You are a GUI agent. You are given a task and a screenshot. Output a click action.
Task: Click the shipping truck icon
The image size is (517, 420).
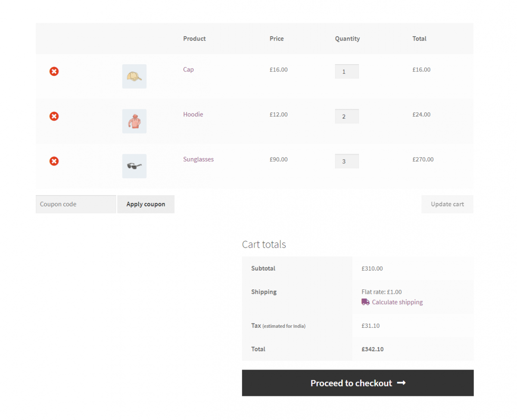(366, 302)
